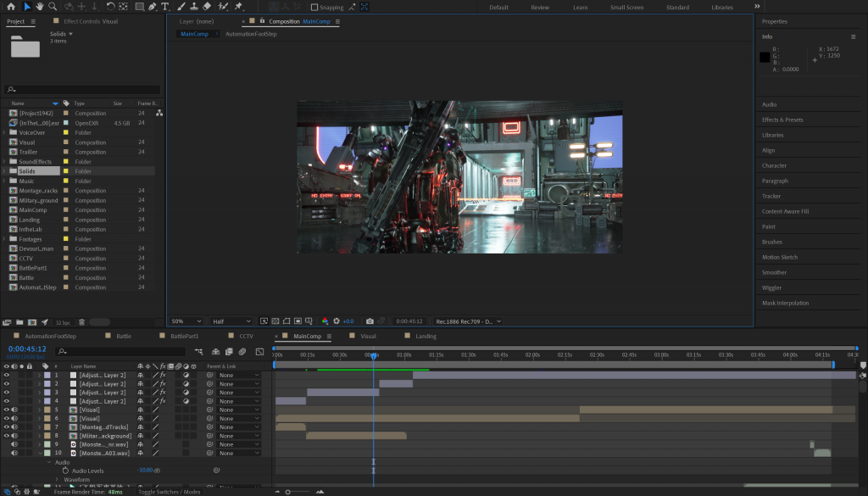Select the Eraser tool

(x=208, y=7)
